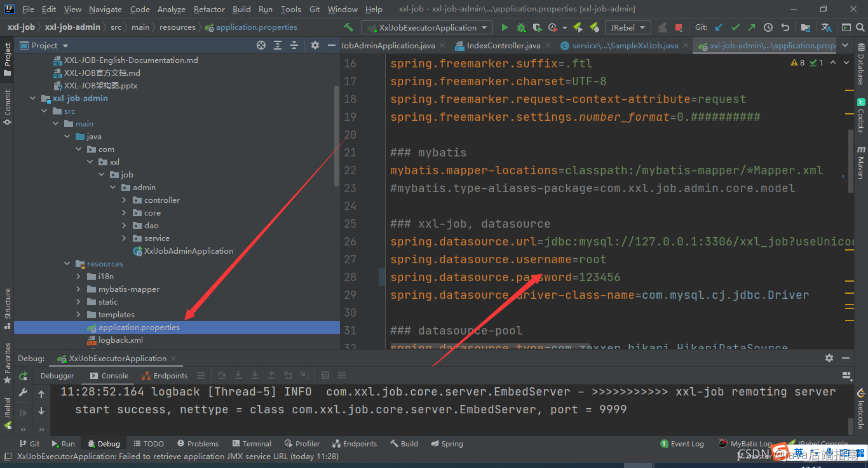Select XxlJobAdminApplication class in tree
Viewport: 868px width, 468px height.
pyautogui.click(x=189, y=251)
